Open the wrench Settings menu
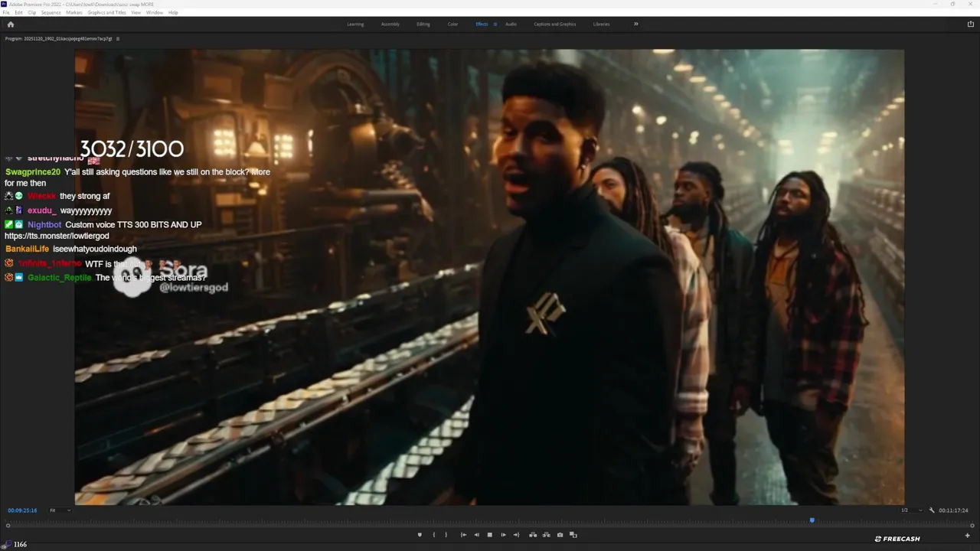Image resolution: width=980 pixels, height=551 pixels. click(x=932, y=510)
